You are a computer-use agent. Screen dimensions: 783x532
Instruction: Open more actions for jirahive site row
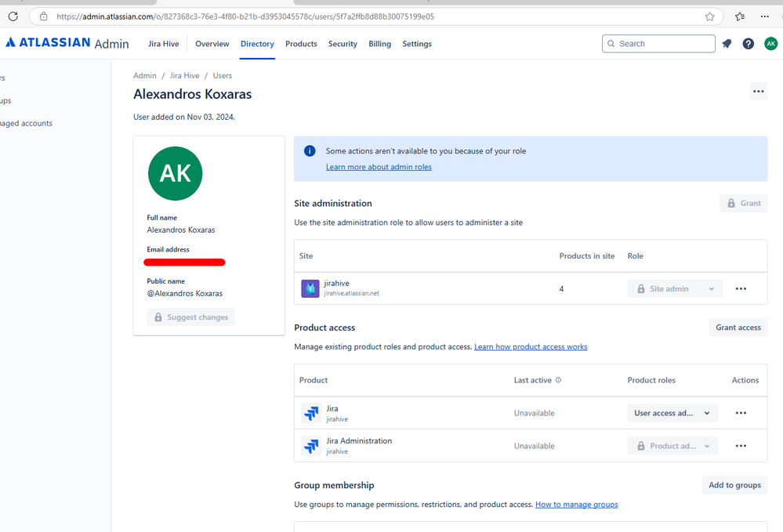[741, 288]
